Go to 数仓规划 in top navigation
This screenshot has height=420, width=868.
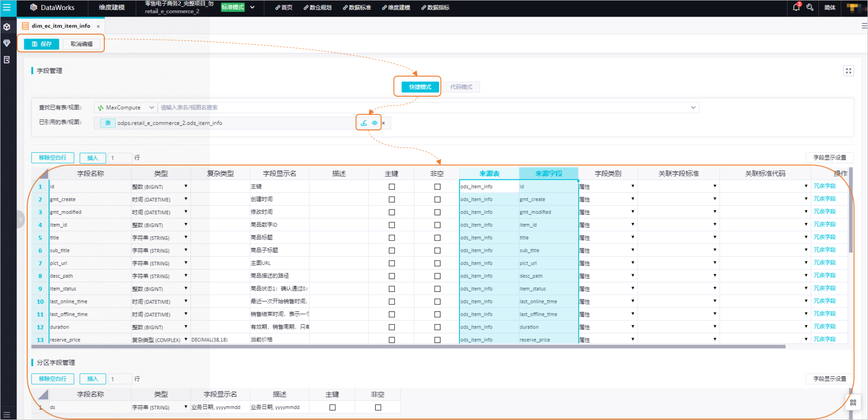click(x=318, y=8)
